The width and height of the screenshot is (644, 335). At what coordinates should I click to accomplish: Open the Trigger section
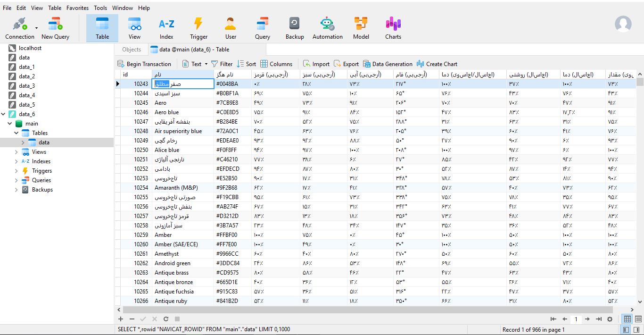(x=198, y=28)
